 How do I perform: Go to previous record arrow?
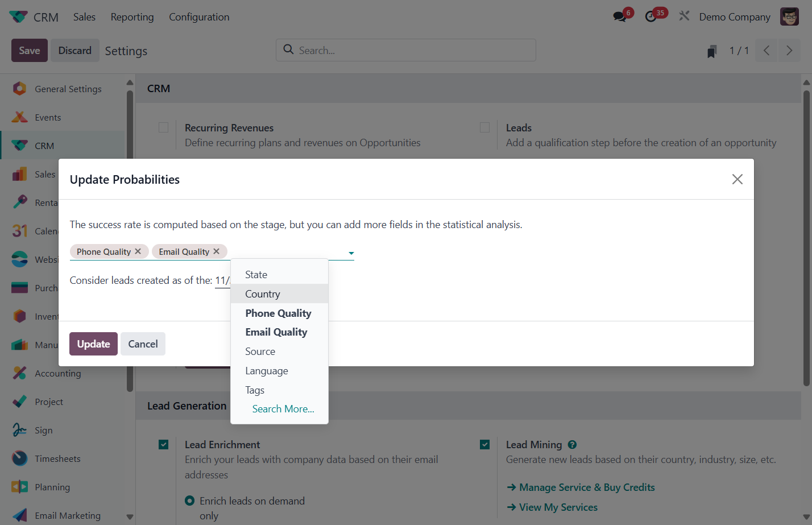coord(766,51)
